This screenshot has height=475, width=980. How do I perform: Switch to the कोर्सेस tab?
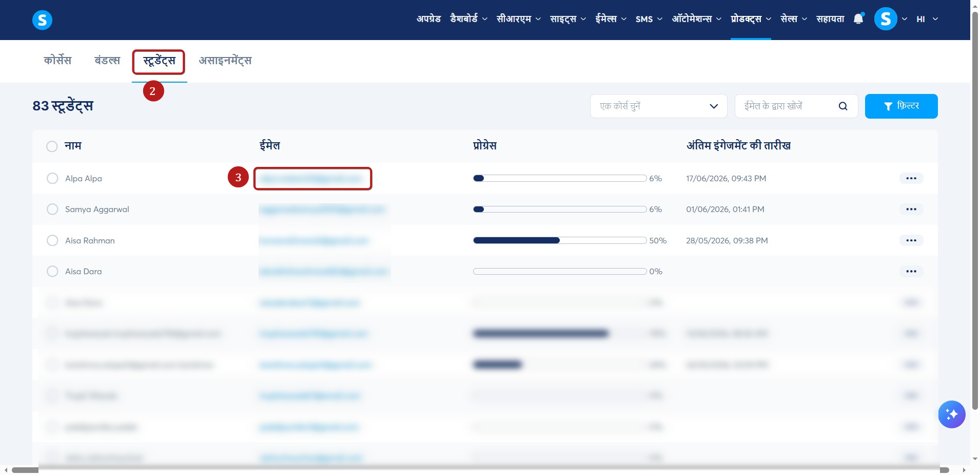click(57, 61)
